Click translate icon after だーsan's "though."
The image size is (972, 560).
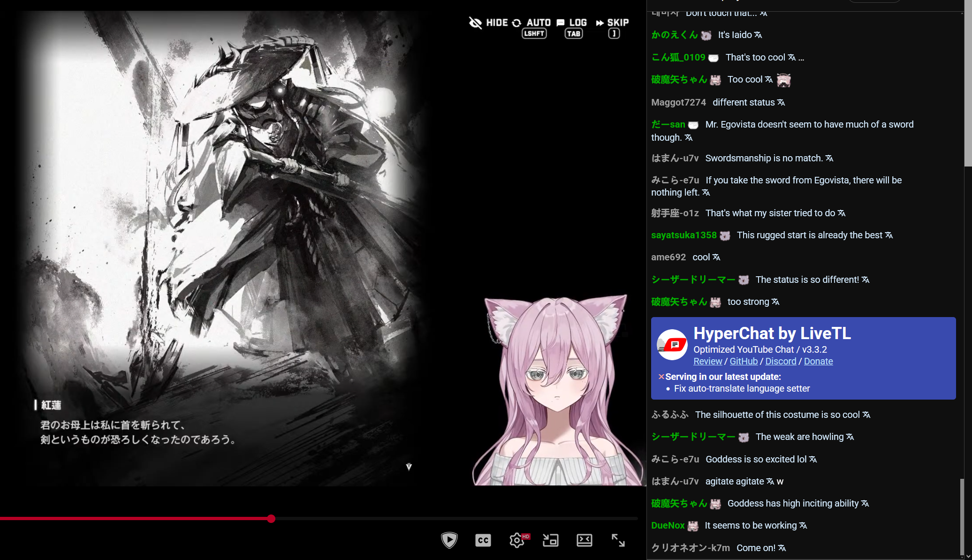click(x=688, y=138)
